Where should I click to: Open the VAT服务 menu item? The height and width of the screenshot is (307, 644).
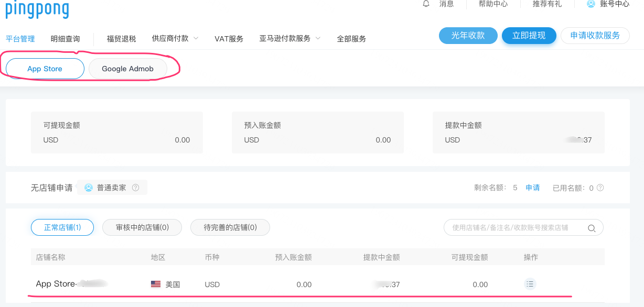tap(229, 39)
